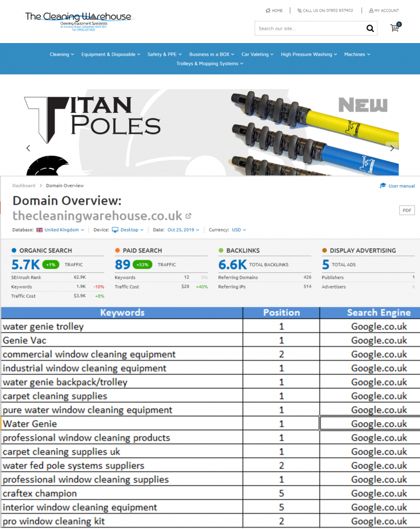The width and height of the screenshot is (420, 529).
Task: Change the United Kingdom database dropdown
Action: pos(64,230)
